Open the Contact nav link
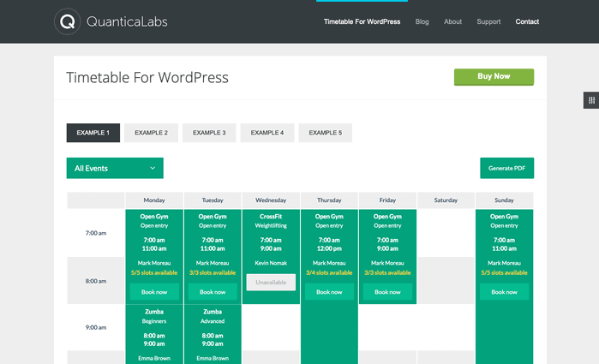 point(527,21)
